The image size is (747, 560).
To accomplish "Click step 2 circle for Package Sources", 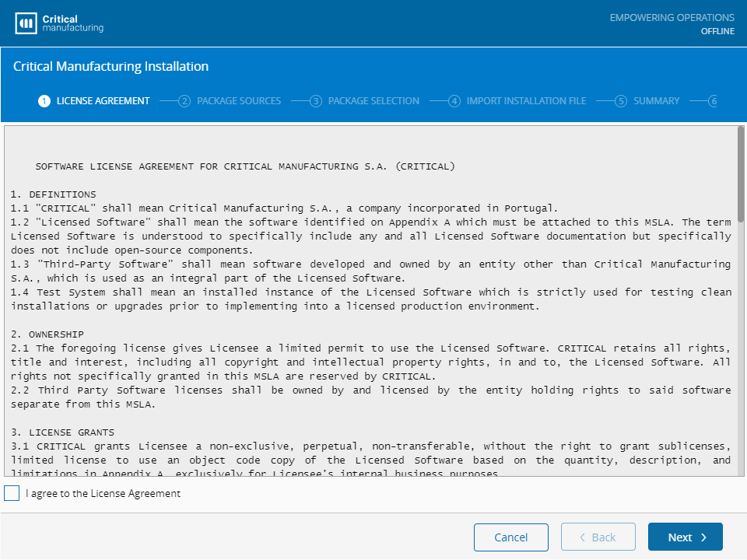I will (x=184, y=101).
